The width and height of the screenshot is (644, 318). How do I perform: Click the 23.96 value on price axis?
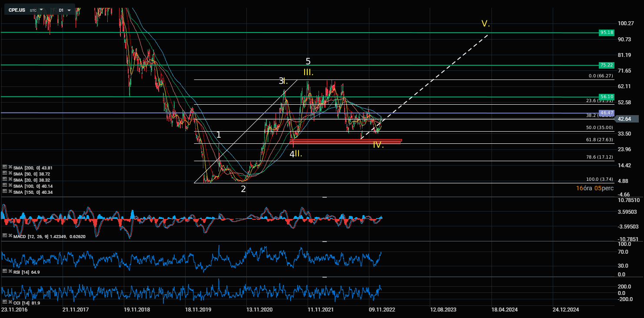coord(625,149)
